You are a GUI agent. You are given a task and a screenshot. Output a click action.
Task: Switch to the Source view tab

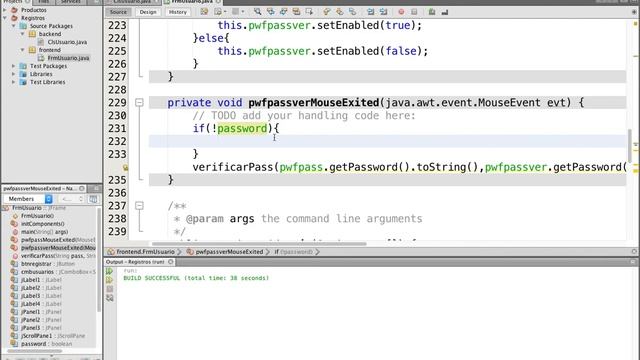click(118, 12)
